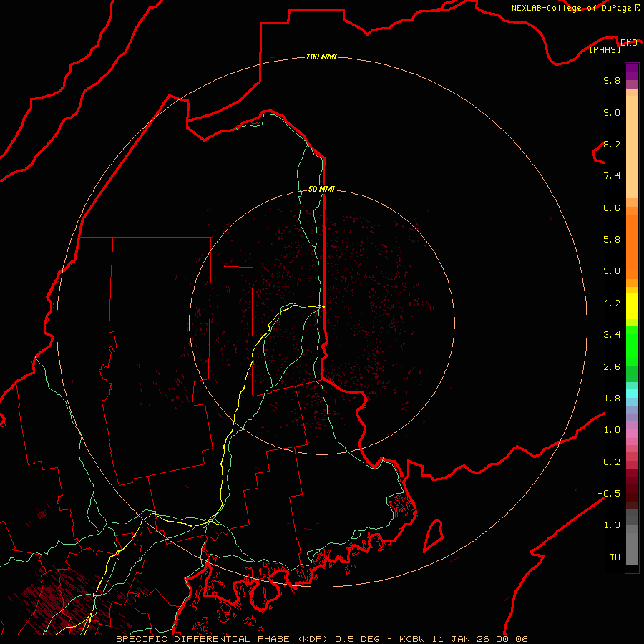This screenshot has width=644, height=644.
Task: Click the -0.5 legend value
Action: 609,493
